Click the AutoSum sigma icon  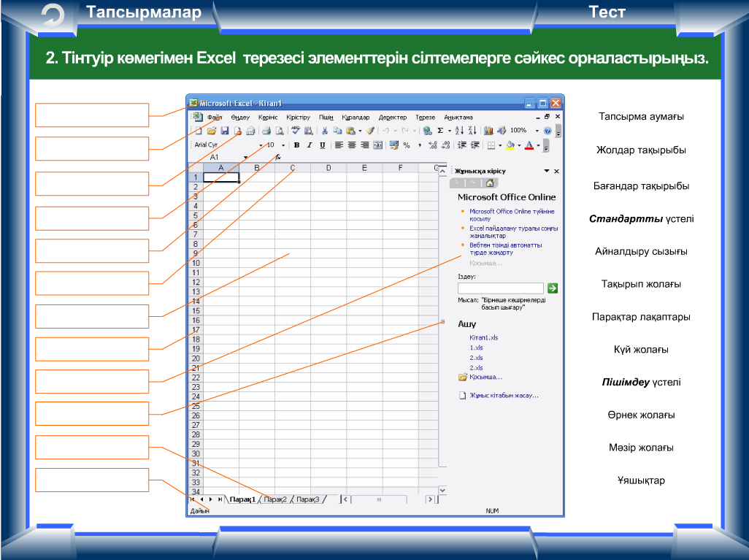(440, 131)
